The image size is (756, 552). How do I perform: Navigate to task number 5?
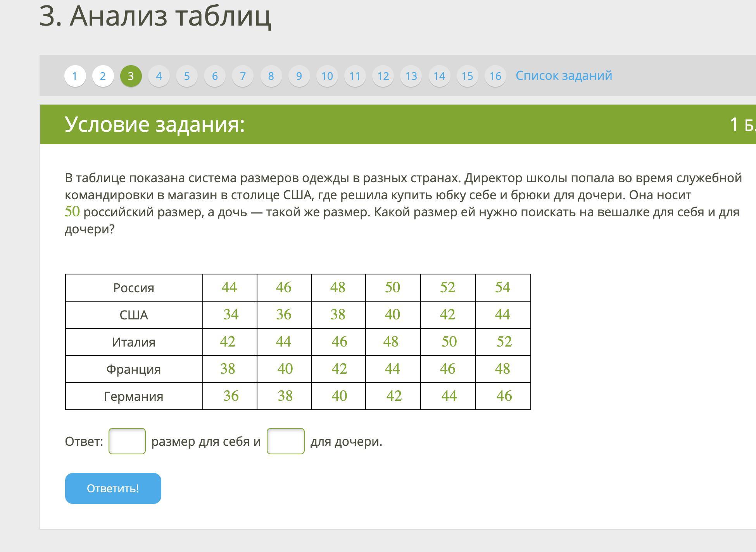pyautogui.click(x=187, y=76)
